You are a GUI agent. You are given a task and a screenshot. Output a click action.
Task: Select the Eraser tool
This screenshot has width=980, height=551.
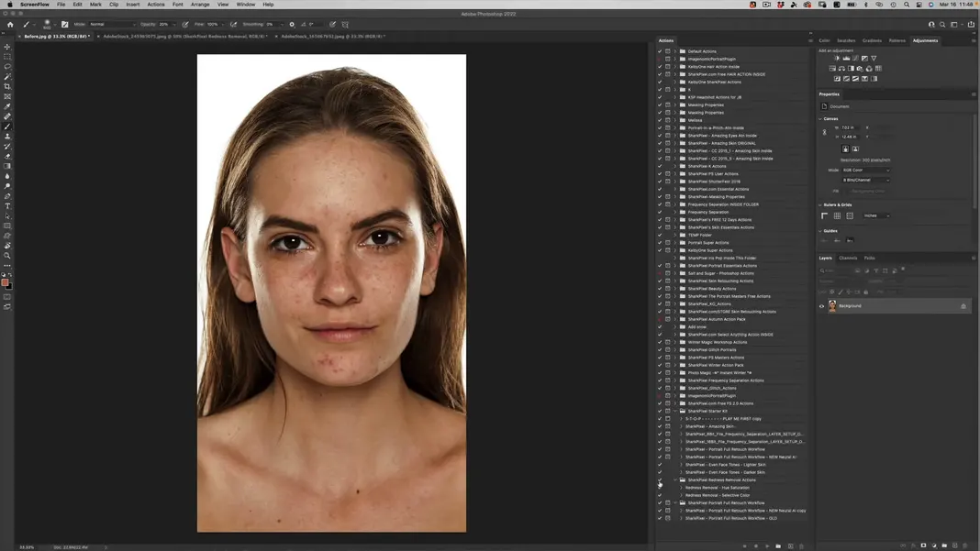[7, 156]
